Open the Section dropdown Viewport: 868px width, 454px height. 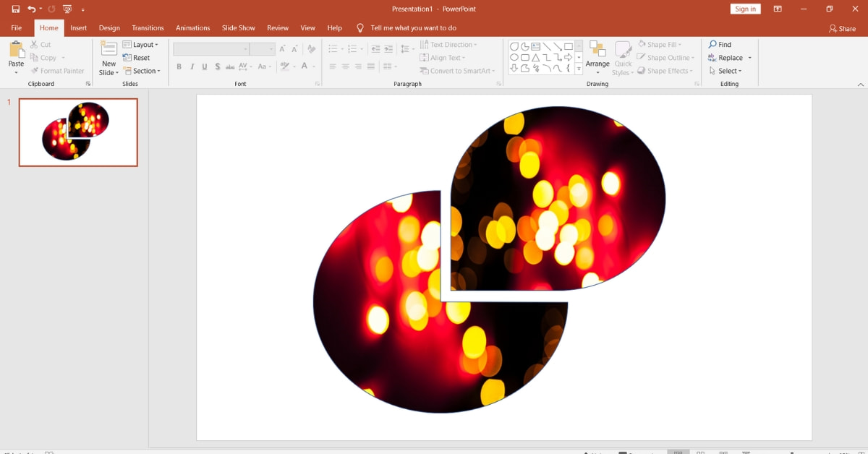[x=141, y=71]
